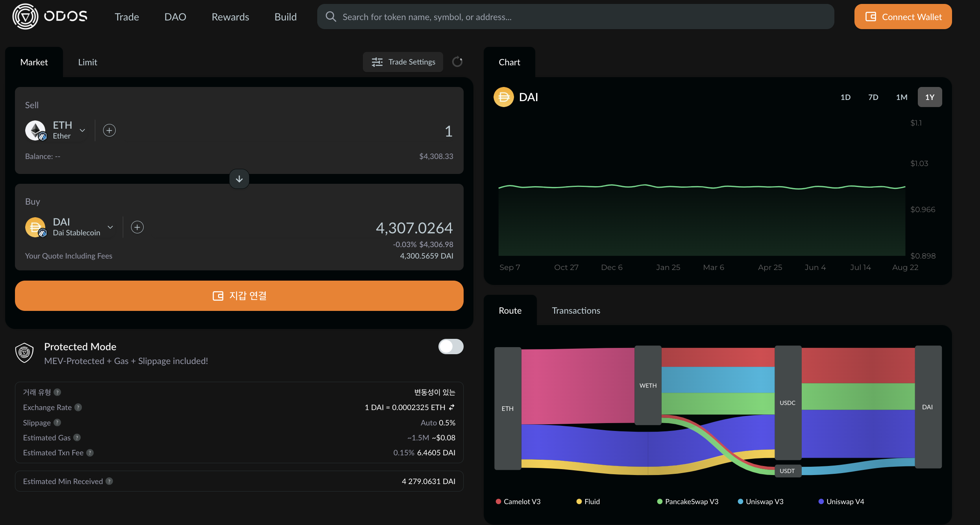The image size is (980, 525).
Task: Click the Trade Settings sliders icon
Action: (377, 62)
